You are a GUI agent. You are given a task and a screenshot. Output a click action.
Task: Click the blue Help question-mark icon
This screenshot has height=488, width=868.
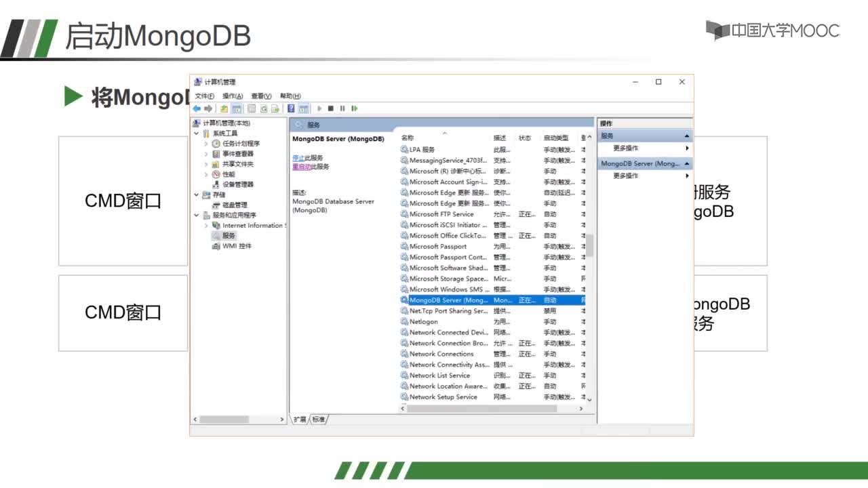(x=292, y=108)
